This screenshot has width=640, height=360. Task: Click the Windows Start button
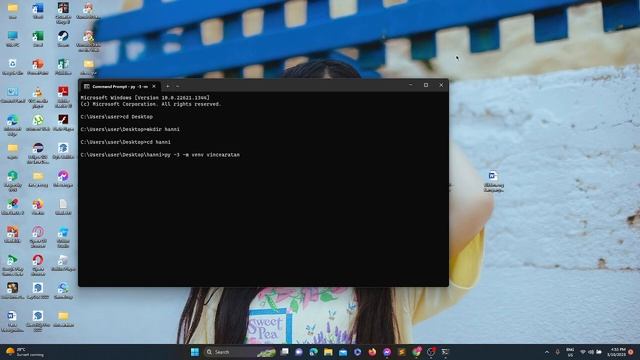click(x=195, y=352)
